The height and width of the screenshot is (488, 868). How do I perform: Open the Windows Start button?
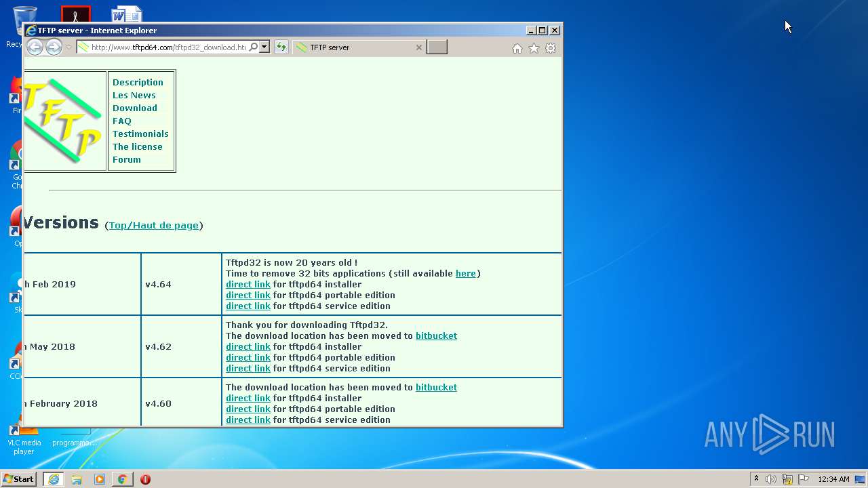tap(19, 479)
